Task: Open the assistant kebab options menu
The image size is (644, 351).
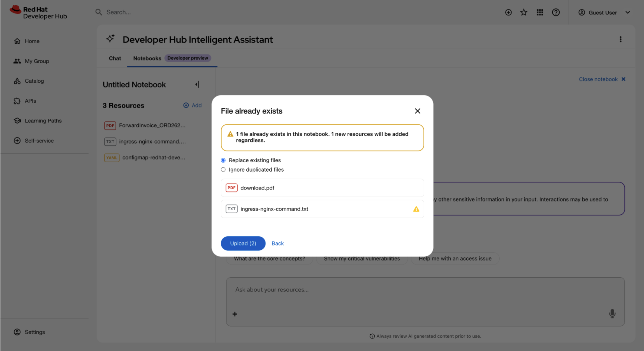Action: pyautogui.click(x=620, y=39)
